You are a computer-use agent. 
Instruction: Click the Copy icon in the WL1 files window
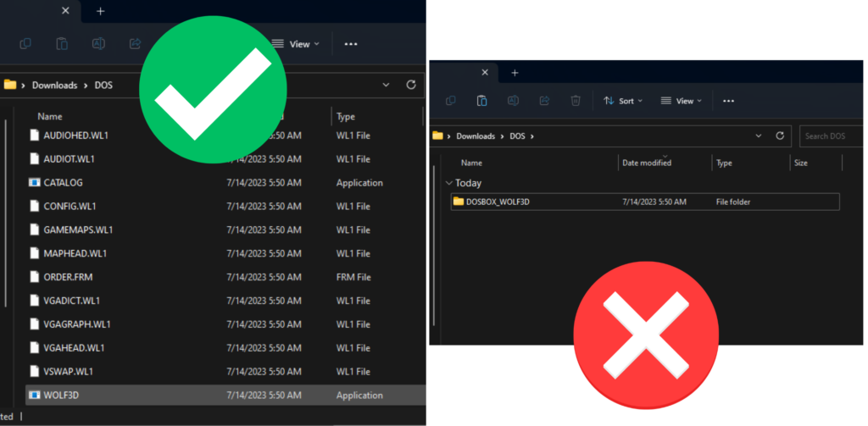click(x=25, y=44)
